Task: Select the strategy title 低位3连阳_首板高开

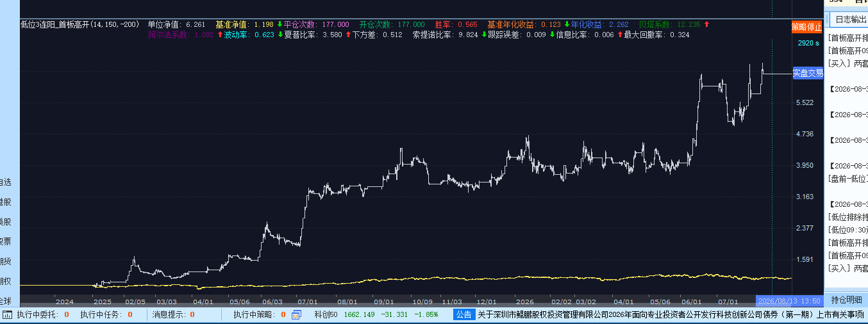Action: click(80, 24)
